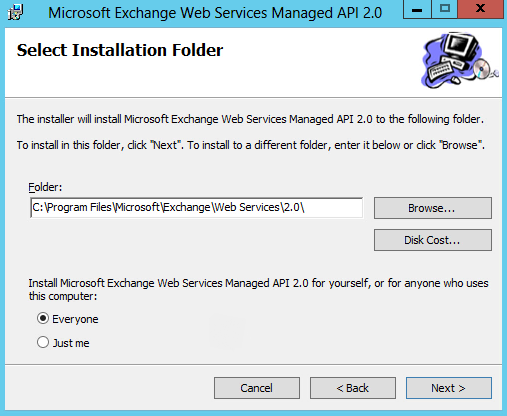The width and height of the screenshot is (507, 416).
Task: Click the window title text
Action: coord(215,13)
